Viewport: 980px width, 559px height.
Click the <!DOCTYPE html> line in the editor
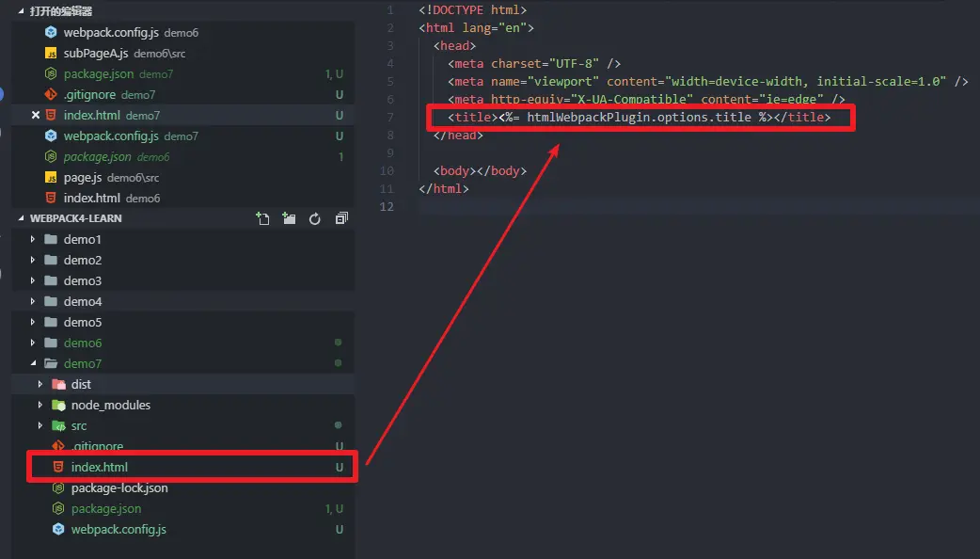pyautogui.click(x=472, y=10)
